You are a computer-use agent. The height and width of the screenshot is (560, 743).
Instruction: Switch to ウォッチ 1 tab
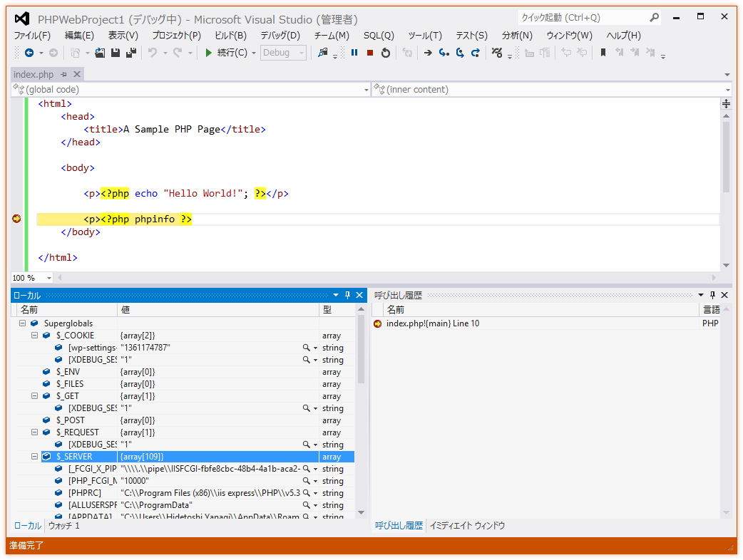tap(63, 525)
